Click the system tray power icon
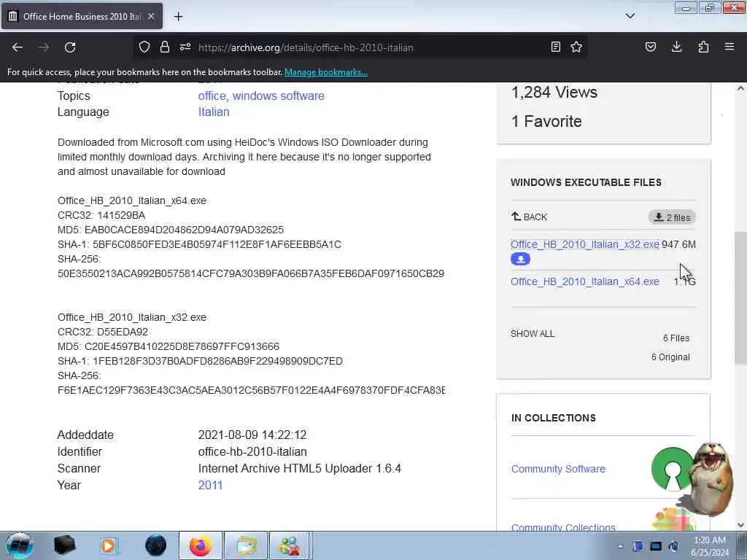This screenshot has width=747, height=560. click(x=673, y=546)
